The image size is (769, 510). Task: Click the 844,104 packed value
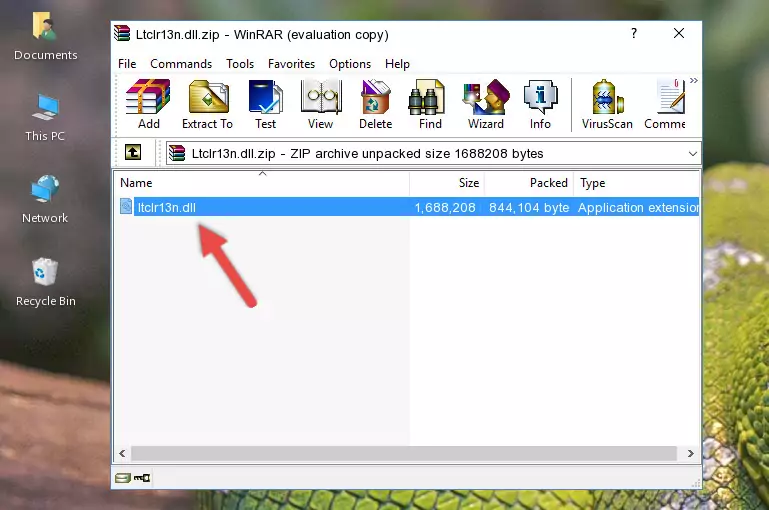tap(529, 208)
